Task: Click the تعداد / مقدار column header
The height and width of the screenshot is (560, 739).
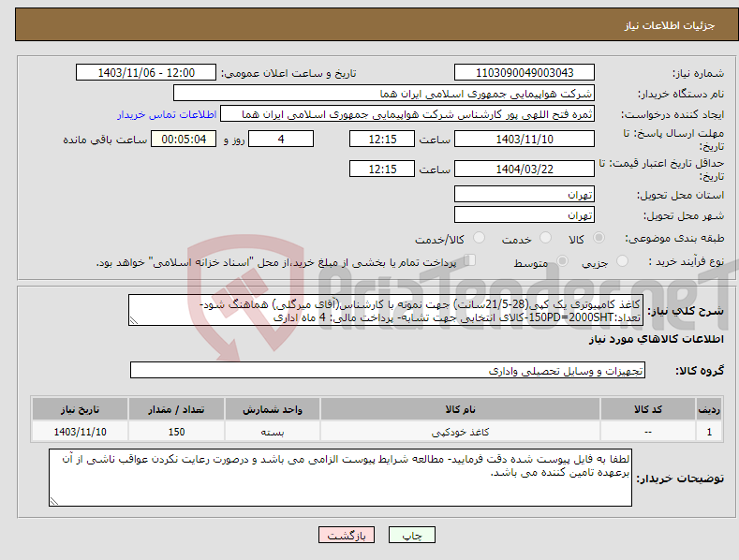Action: point(176,409)
